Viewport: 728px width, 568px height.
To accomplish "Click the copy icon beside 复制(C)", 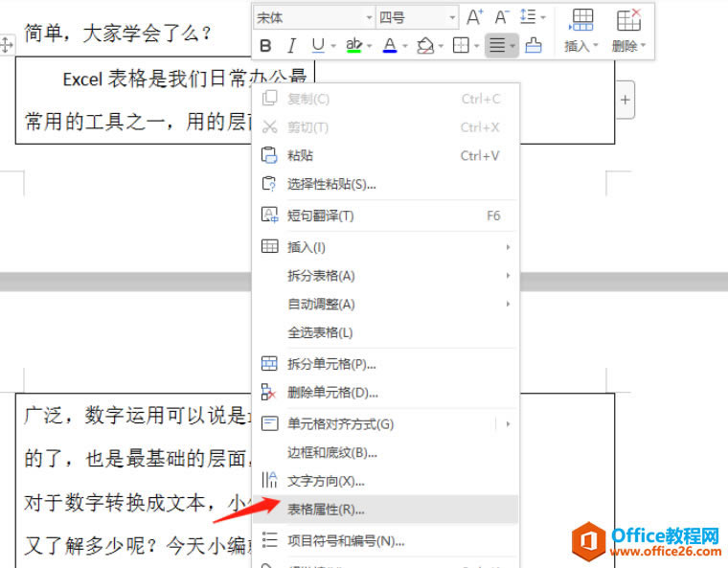I will pos(269,98).
